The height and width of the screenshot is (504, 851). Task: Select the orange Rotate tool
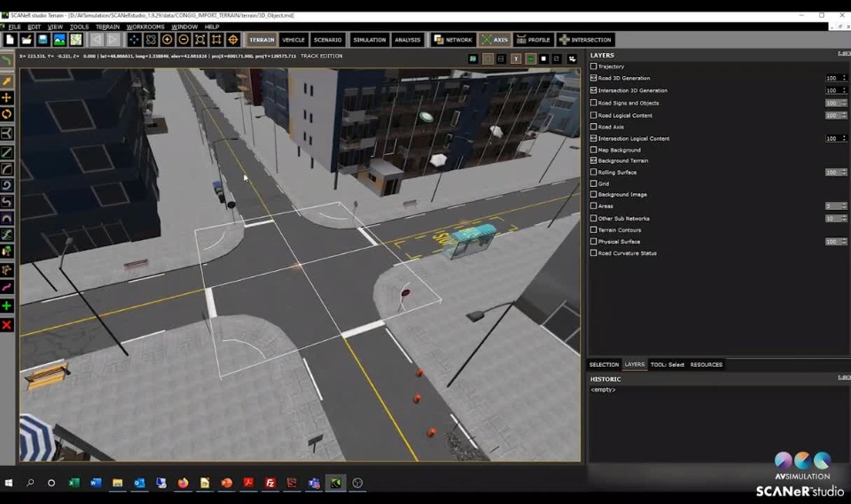[x=7, y=114]
